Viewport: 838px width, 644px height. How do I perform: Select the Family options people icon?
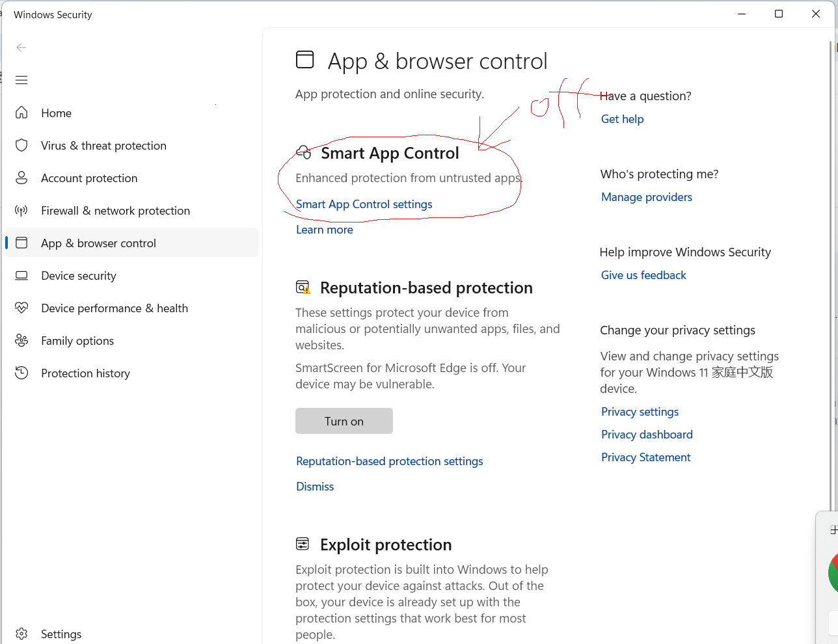21,341
